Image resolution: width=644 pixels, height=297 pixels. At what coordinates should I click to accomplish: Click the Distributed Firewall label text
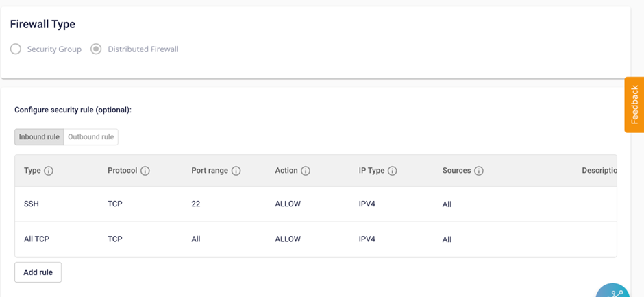coord(143,49)
